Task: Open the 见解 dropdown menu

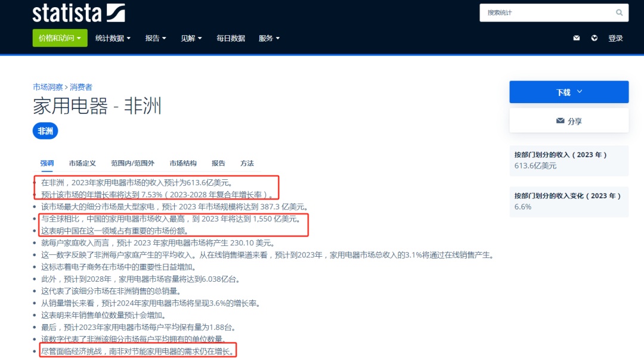Action: coord(191,38)
